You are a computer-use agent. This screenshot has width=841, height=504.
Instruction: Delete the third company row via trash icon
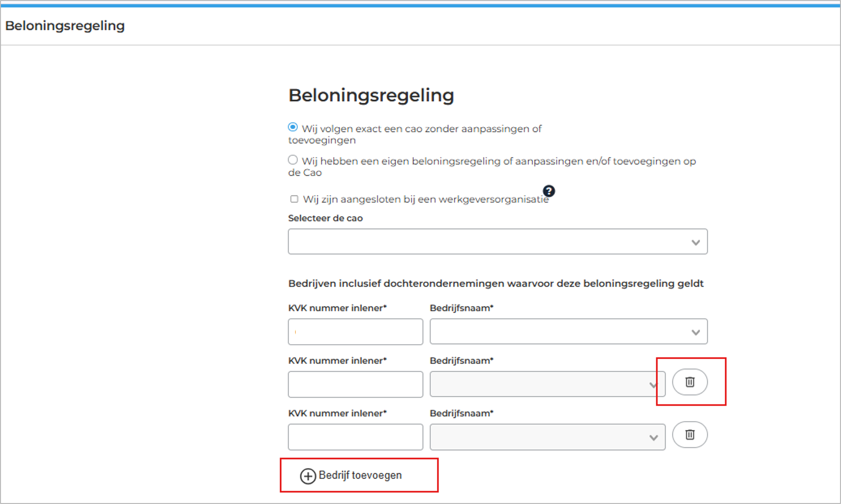point(690,435)
